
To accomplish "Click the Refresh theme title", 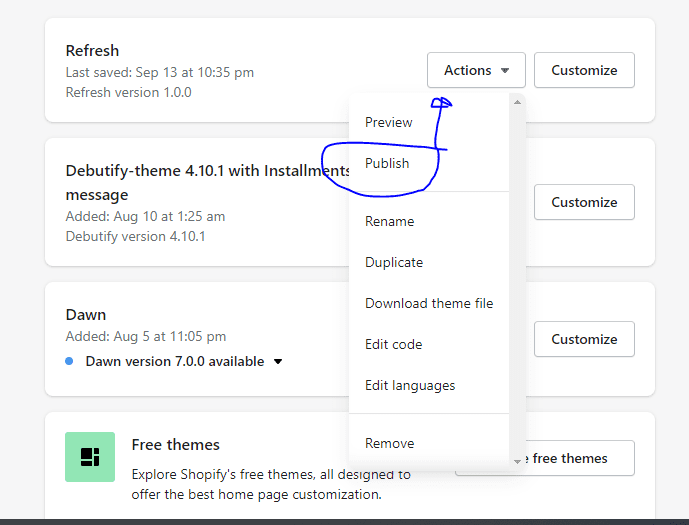I will 92,51.
